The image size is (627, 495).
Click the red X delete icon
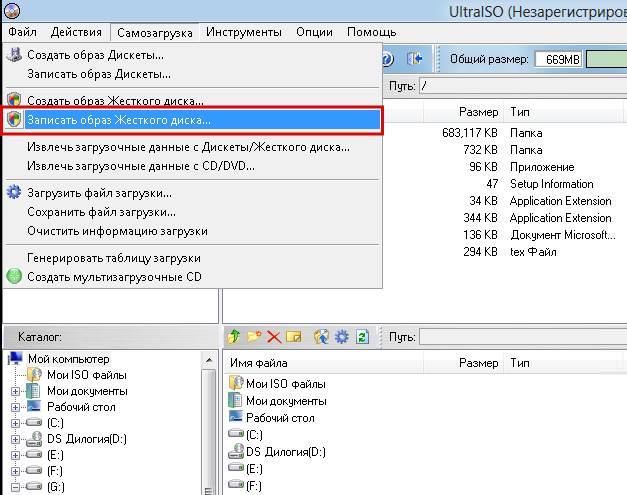274,337
